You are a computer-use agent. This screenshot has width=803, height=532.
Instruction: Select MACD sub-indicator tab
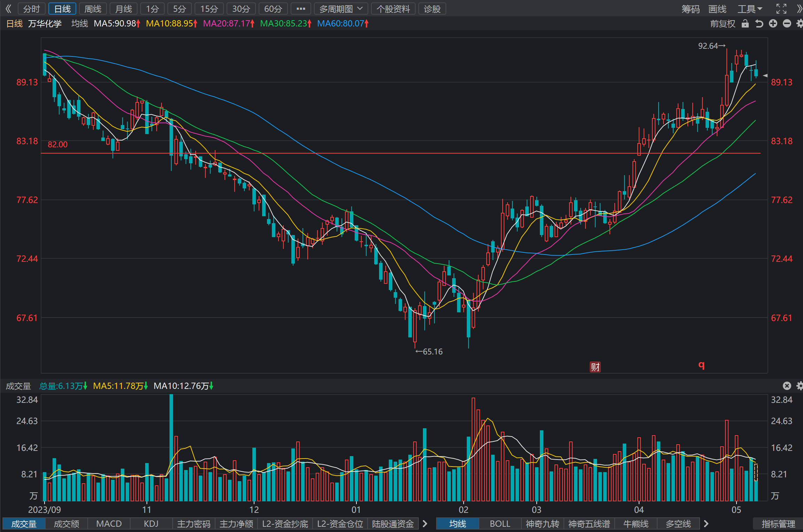click(x=109, y=524)
